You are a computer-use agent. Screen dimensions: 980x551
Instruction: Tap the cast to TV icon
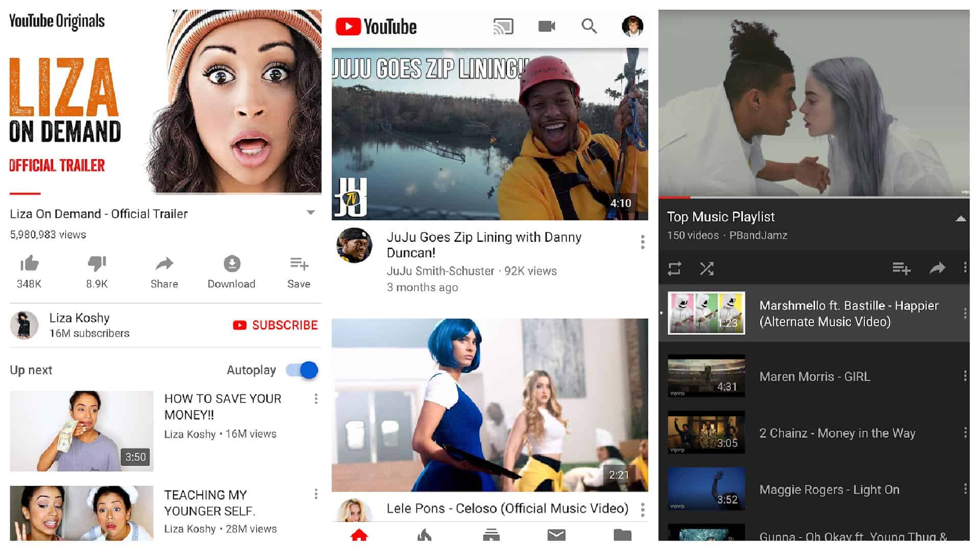coord(503,27)
